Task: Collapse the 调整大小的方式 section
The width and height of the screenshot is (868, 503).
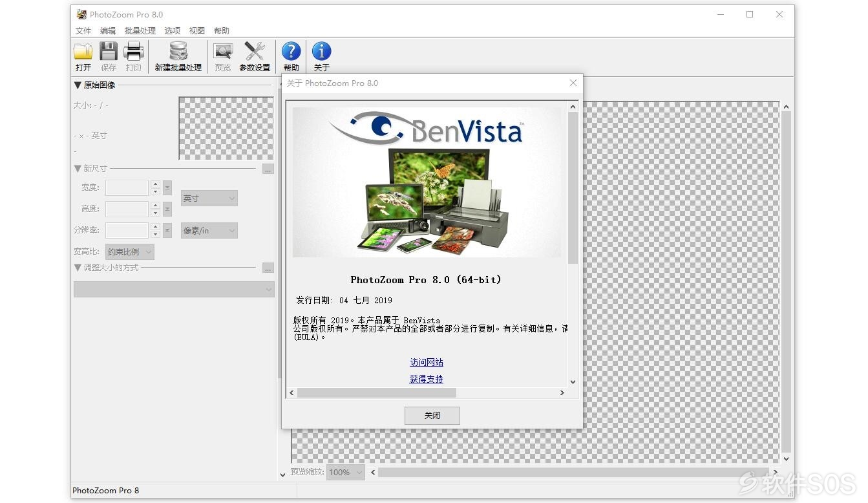Action: click(78, 267)
